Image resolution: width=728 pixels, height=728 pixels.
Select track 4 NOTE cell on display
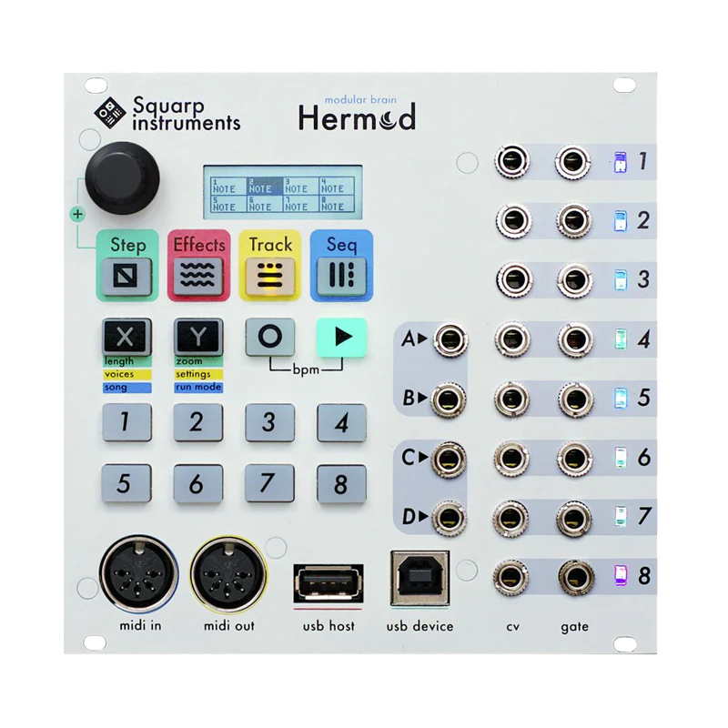coord(337,187)
